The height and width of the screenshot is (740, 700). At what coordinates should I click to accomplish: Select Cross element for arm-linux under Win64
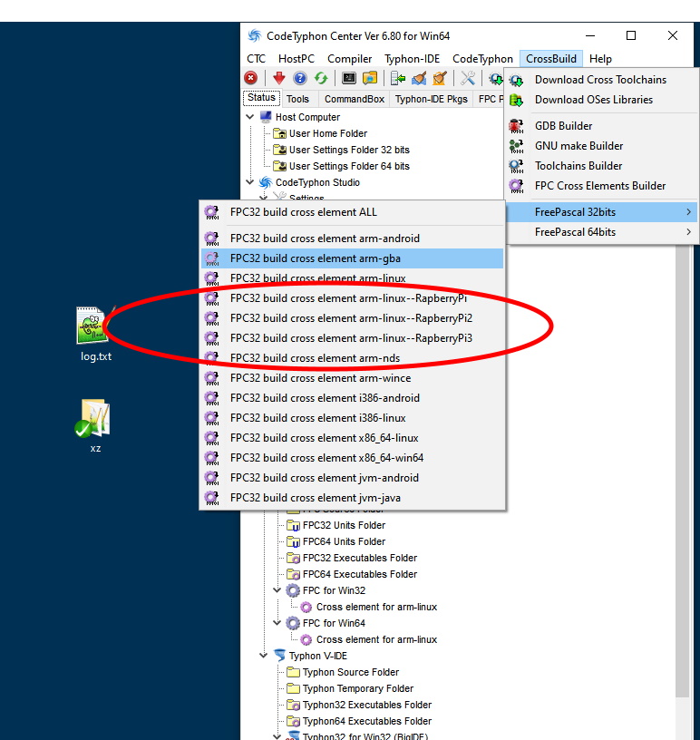376,639
